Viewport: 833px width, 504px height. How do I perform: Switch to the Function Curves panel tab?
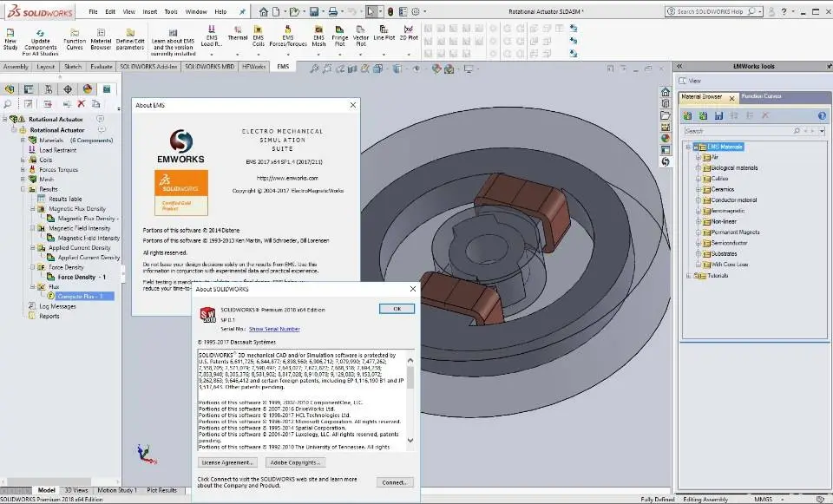point(761,96)
